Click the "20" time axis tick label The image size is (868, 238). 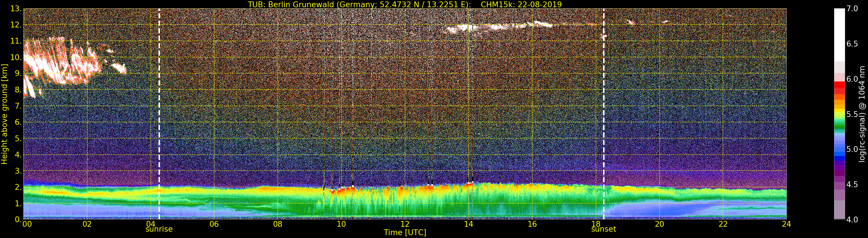(x=659, y=224)
